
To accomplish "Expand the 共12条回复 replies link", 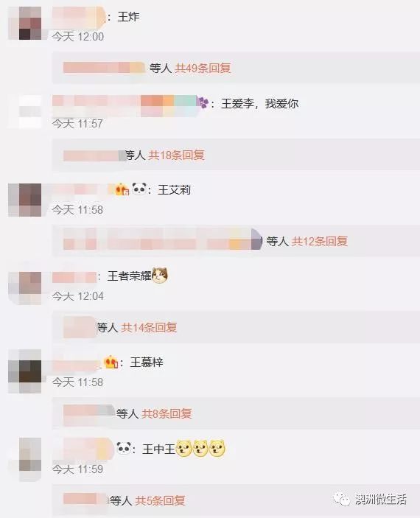I will 319,241.
